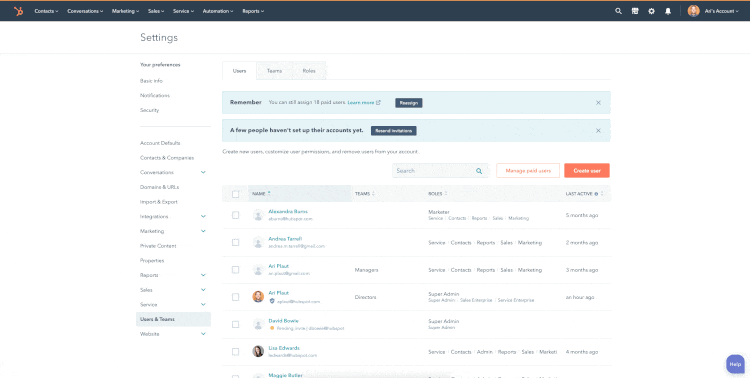The height and width of the screenshot is (378, 750).
Task: Click Lisa Edwards profile photo
Action: coord(258,352)
